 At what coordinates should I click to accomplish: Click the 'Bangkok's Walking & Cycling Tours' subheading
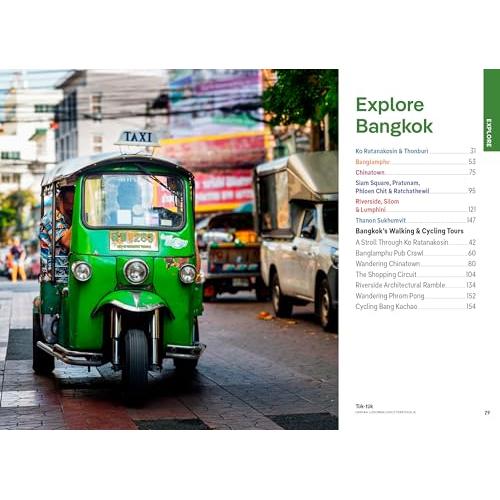(409, 231)
